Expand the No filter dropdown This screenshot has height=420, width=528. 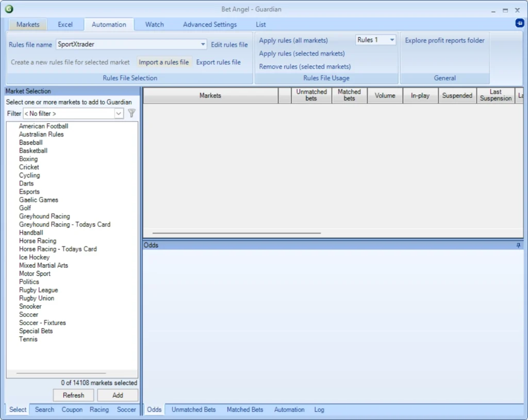click(x=119, y=113)
